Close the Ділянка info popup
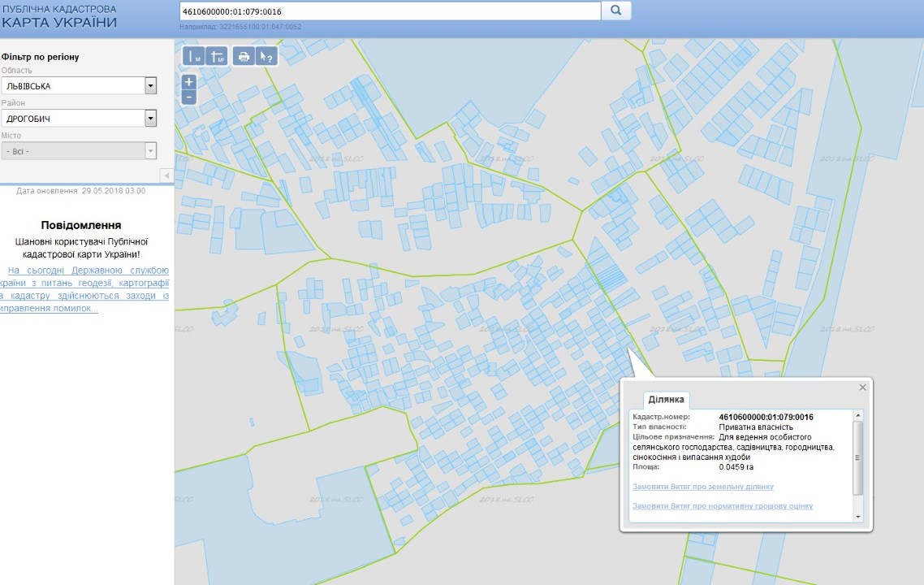The height and width of the screenshot is (585, 924). click(863, 388)
